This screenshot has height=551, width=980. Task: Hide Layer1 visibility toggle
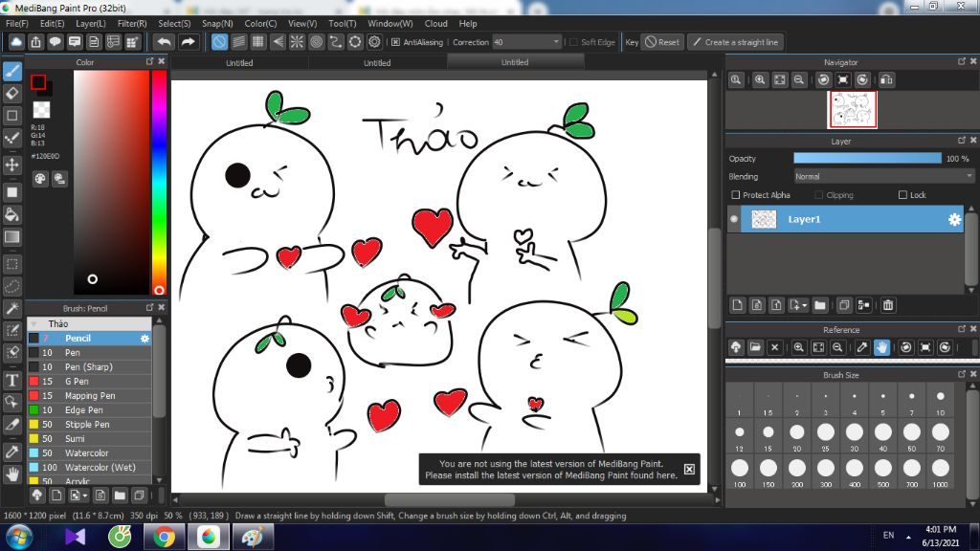point(734,219)
